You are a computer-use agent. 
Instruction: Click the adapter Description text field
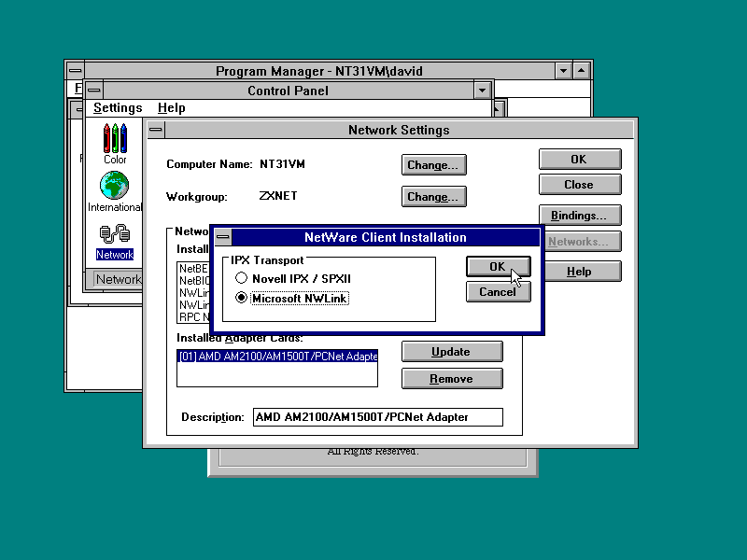(378, 417)
